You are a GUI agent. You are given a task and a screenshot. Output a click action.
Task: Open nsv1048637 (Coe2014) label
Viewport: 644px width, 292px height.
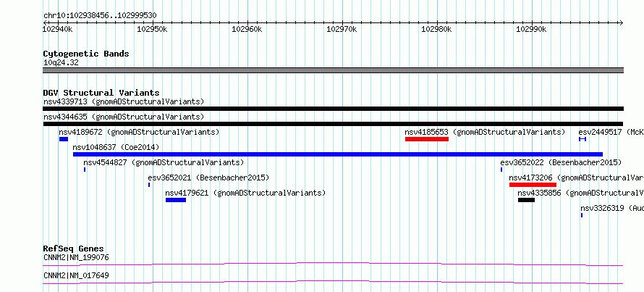pos(116,147)
